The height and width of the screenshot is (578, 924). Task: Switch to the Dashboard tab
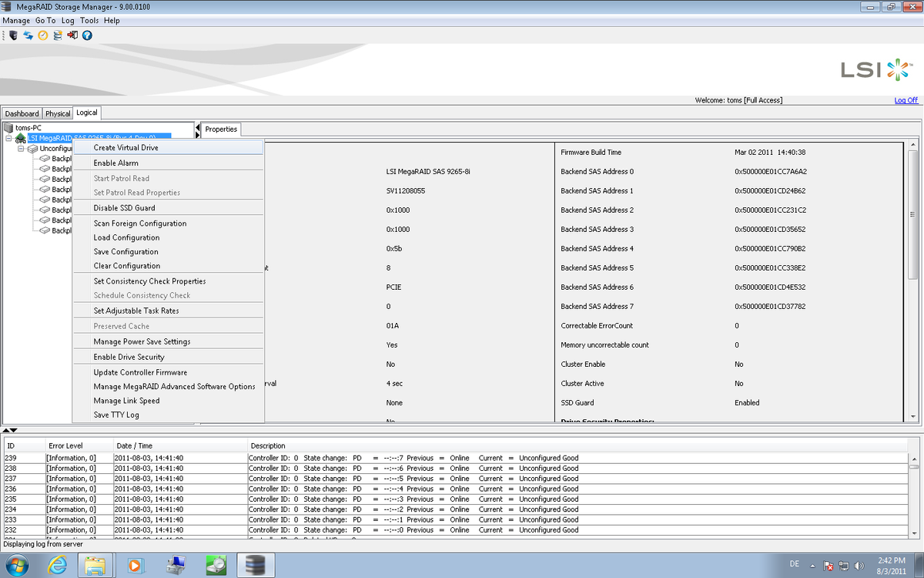(22, 113)
